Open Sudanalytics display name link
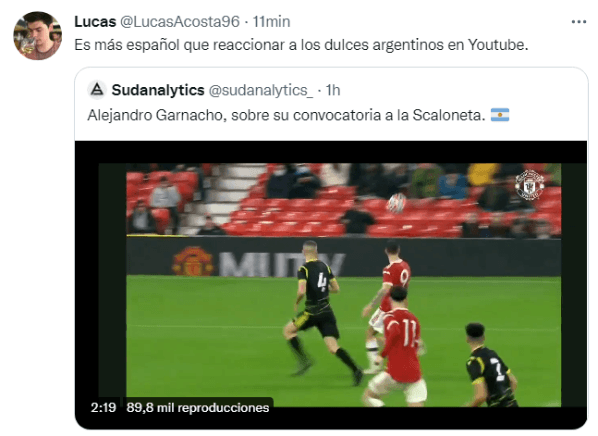Screen dimensions: 598x436 coord(158,90)
